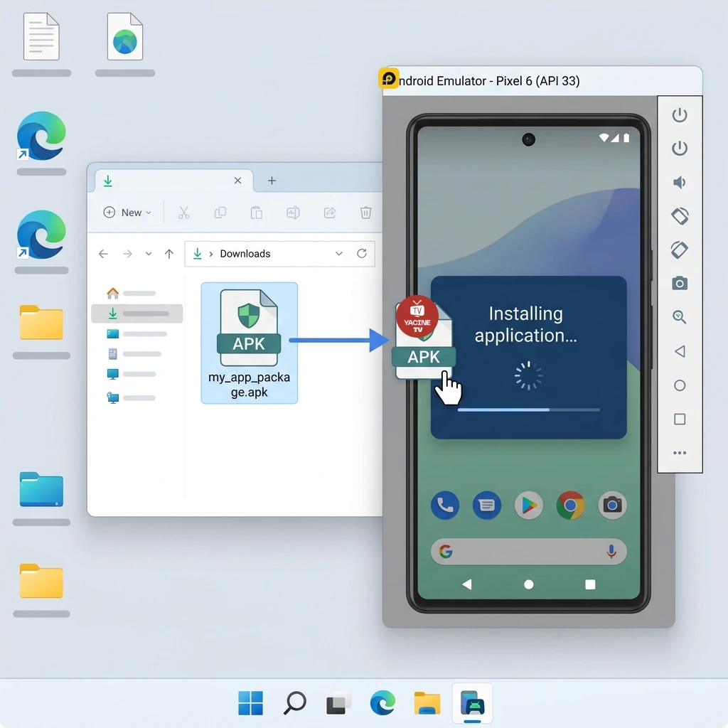Open the Play Store app on phone
Image resolution: width=728 pixels, height=728 pixels.
[x=528, y=505]
